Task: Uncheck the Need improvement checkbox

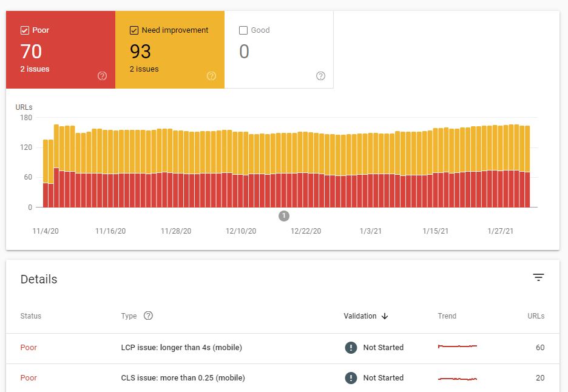Action: pyautogui.click(x=134, y=30)
